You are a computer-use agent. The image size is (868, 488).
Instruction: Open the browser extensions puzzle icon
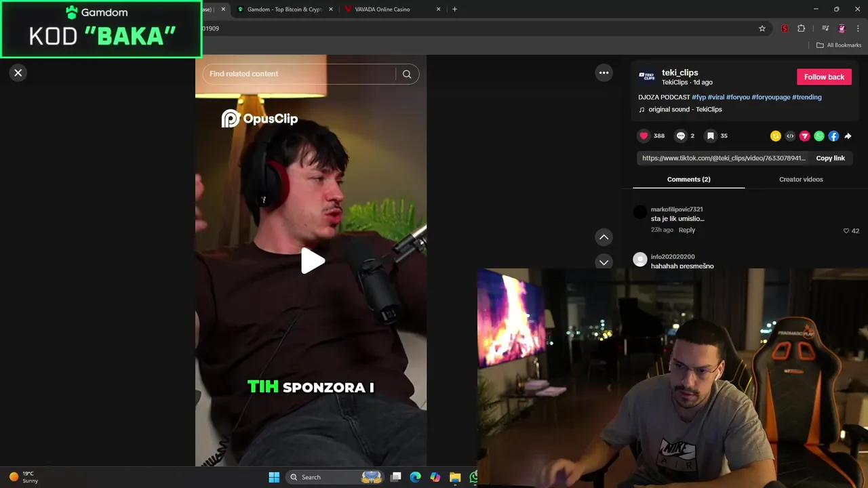(802, 28)
